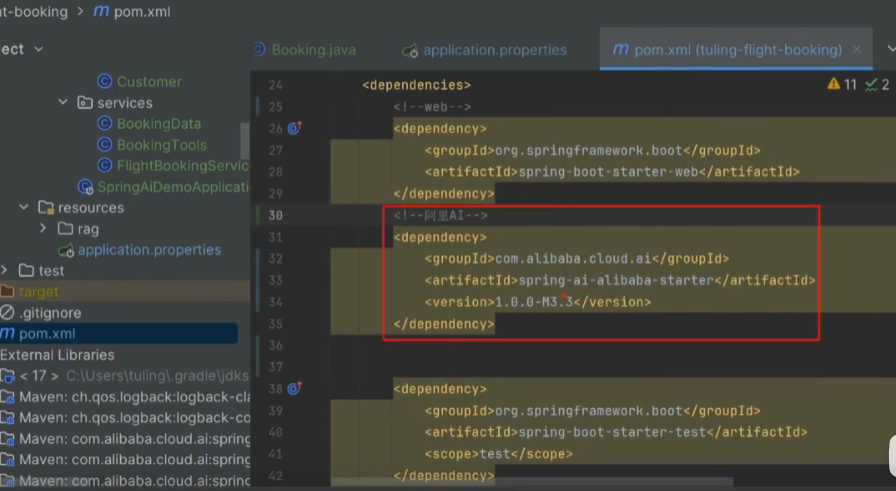Click the .gitignore ignore-file icon
Screen dimensions: 896x491
pyautogui.click(x=7, y=312)
